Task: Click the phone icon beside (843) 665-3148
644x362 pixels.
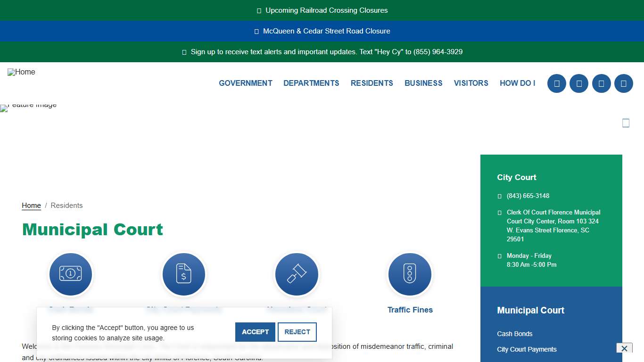Action: pyautogui.click(x=499, y=196)
